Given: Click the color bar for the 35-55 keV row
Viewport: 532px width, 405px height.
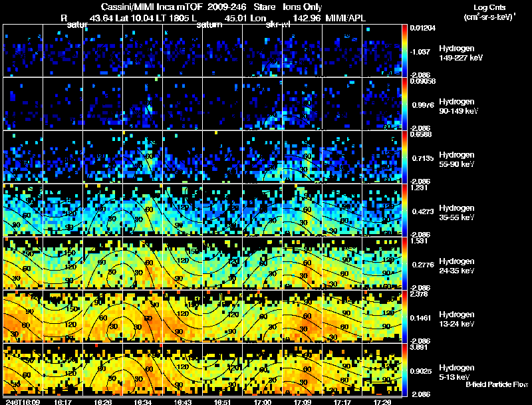Looking at the screenshot, I should [404, 210].
